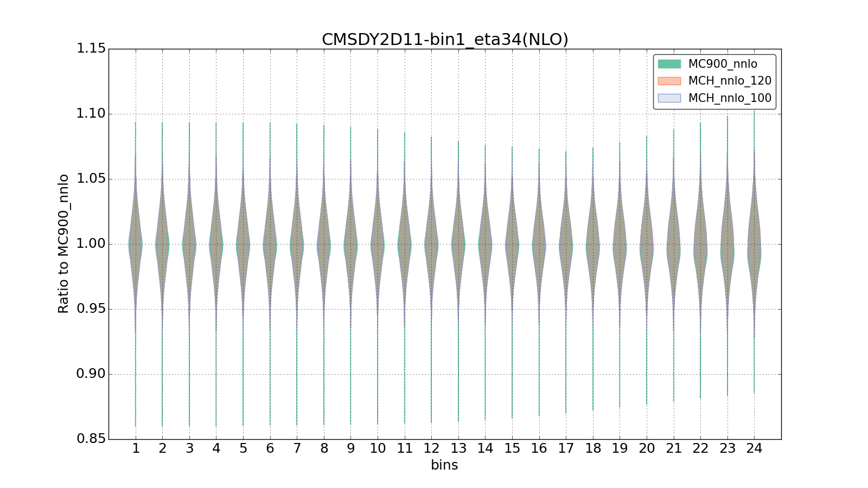The width and height of the screenshot is (868, 488).
Task: Click x-axis tick label 18
Action: [x=593, y=449]
